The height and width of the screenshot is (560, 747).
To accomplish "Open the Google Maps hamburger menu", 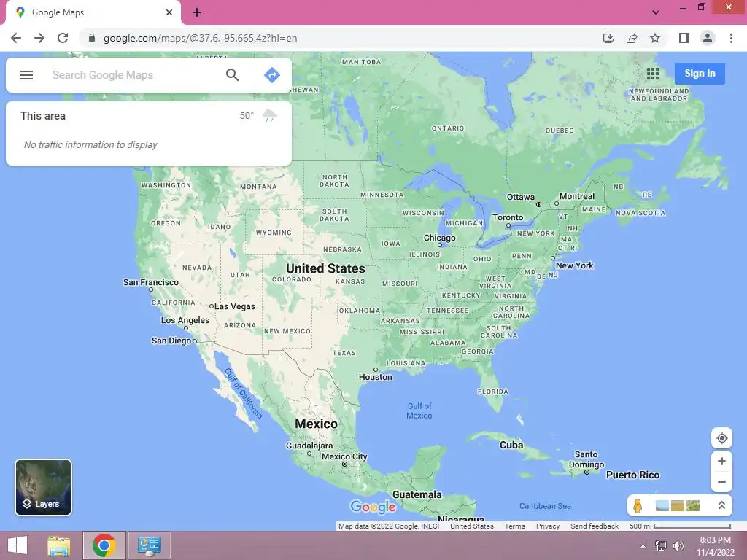I will 26,75.
